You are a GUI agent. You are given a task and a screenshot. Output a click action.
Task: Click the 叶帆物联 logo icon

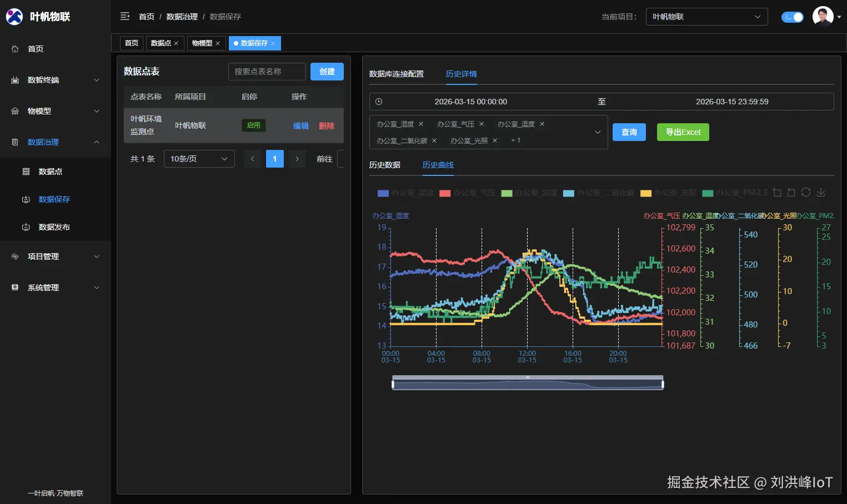[x=14, y=17]
